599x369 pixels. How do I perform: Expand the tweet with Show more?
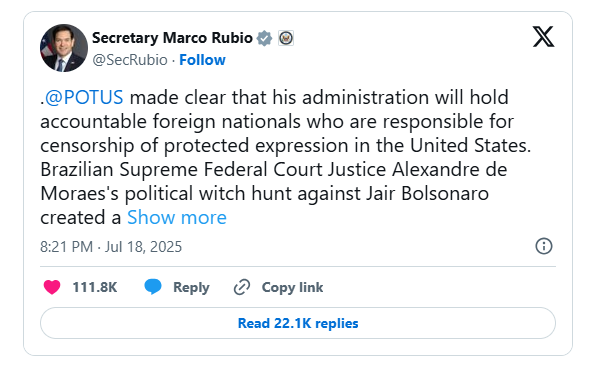pos(177,217)
